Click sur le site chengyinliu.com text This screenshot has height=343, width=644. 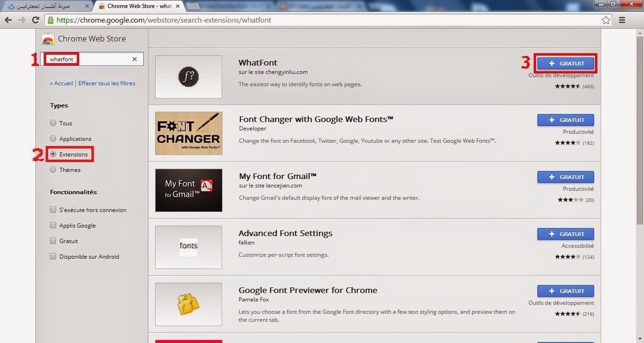coord(273,72)
